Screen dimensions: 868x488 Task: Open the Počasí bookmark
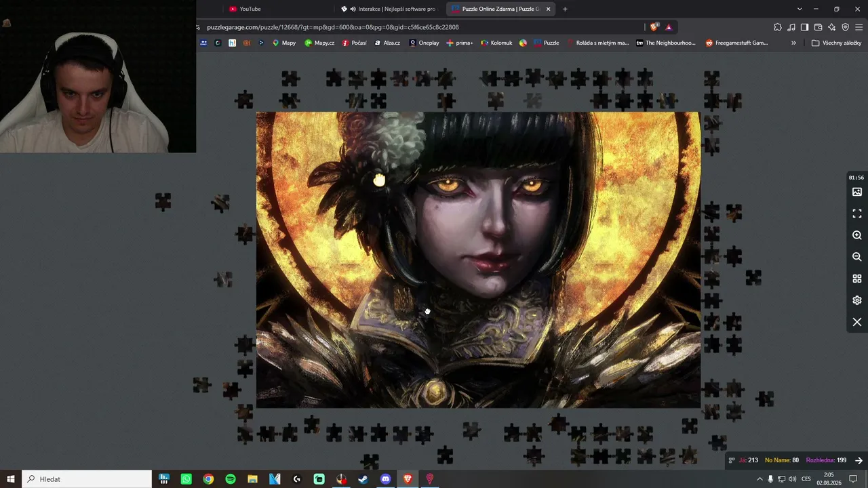click(x=354, y=43)
